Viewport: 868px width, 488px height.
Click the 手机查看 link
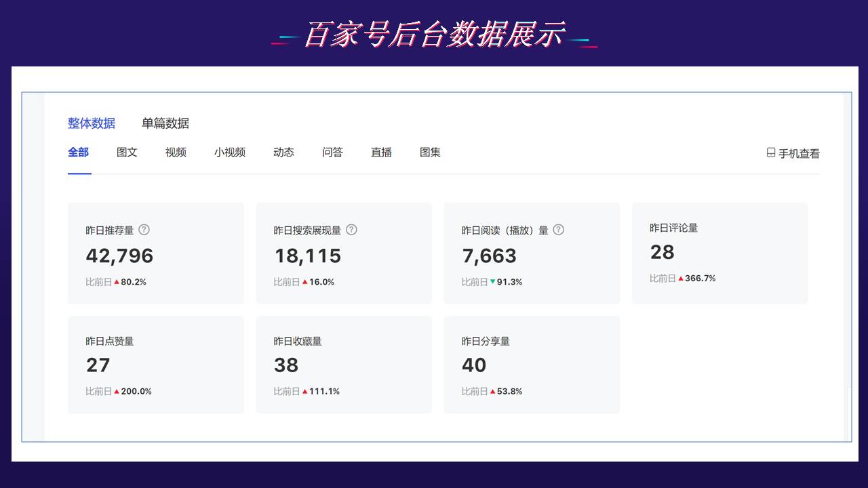pos(798,154)
